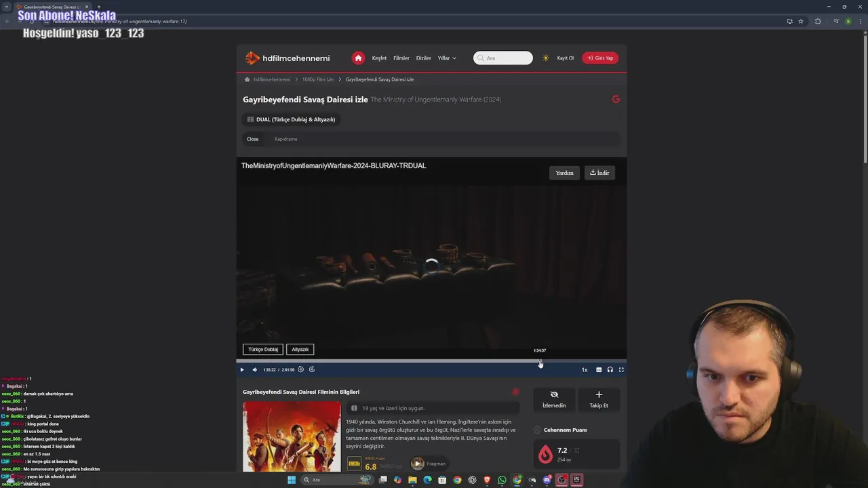The height and width of the screenshot is (488, 868).
Task: Open File Explorer from taskbar
Action: [x=412, y=480]
